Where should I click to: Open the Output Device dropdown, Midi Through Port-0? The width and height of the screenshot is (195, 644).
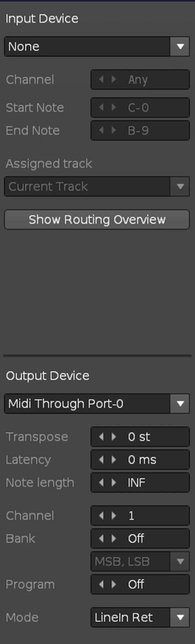click(x=97, y=404)
